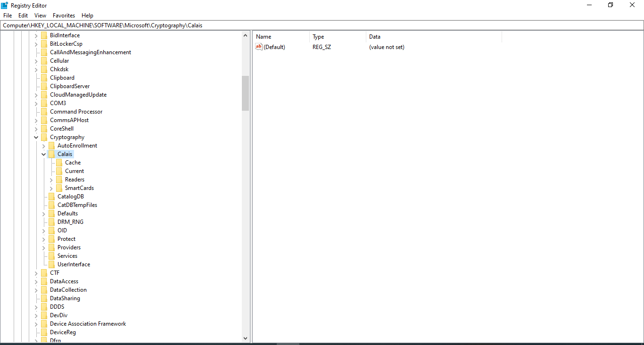This screenshot has width=644, height=345.
Task: Select the DevDiv key
Action: [59, 315]
